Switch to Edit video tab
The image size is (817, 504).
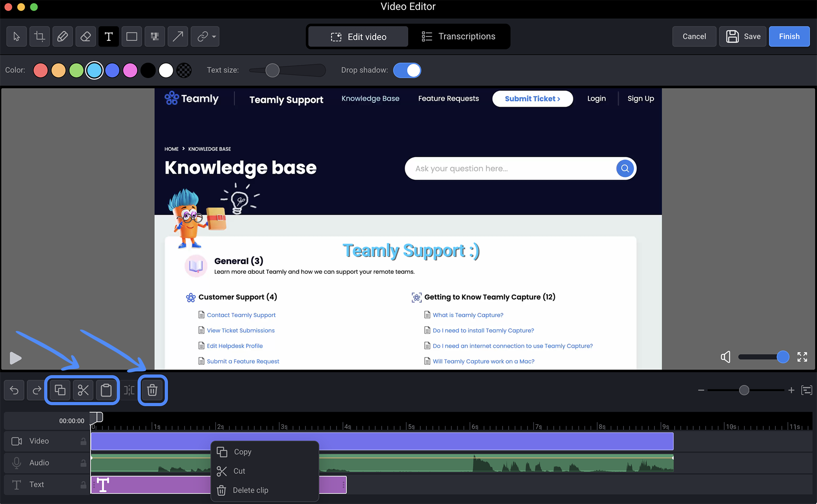pyautogui.click(x=359, y=37)
